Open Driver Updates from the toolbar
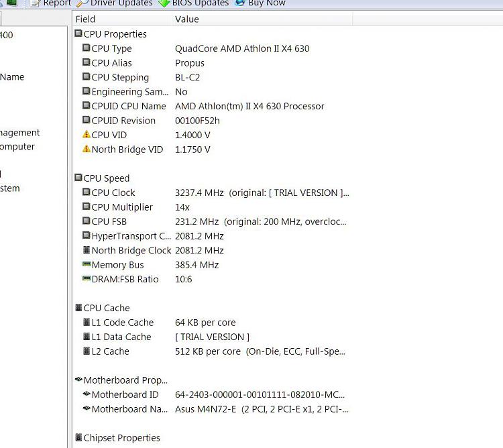 coord(115,3)
